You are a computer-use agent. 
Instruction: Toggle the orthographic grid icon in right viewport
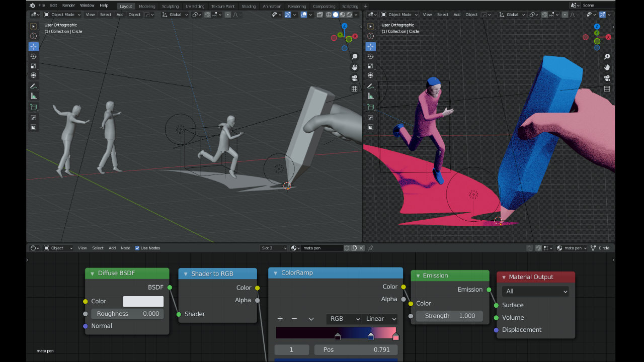[x=607, y=88]
